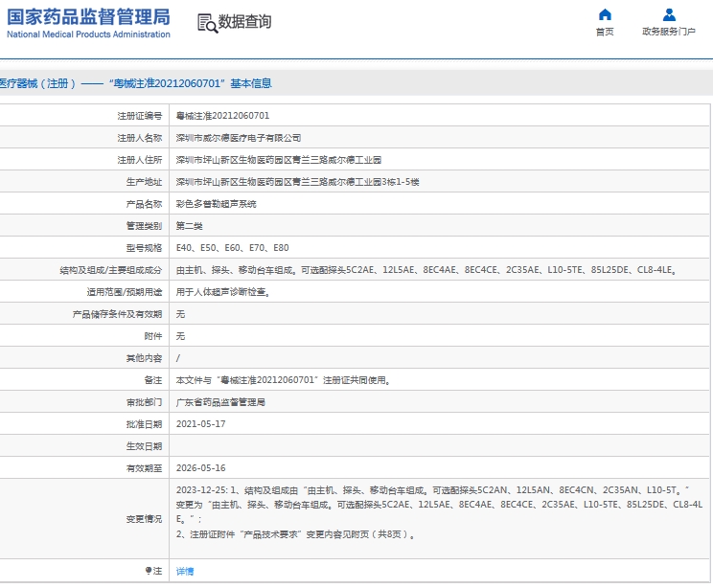Click the 生产地址 label
This screenshot has width=713, height=588.
click(144, 182)
